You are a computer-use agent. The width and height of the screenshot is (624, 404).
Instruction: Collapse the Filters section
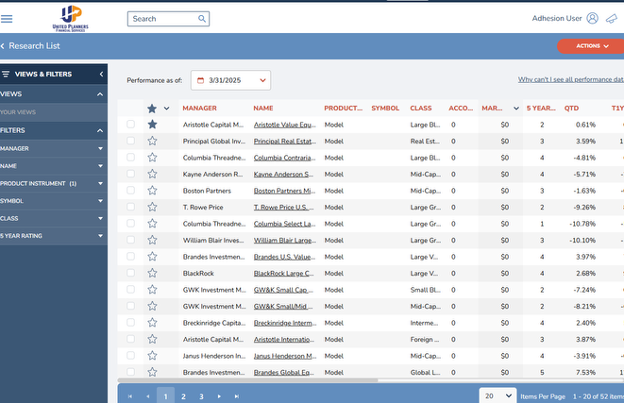click(100, 131)
